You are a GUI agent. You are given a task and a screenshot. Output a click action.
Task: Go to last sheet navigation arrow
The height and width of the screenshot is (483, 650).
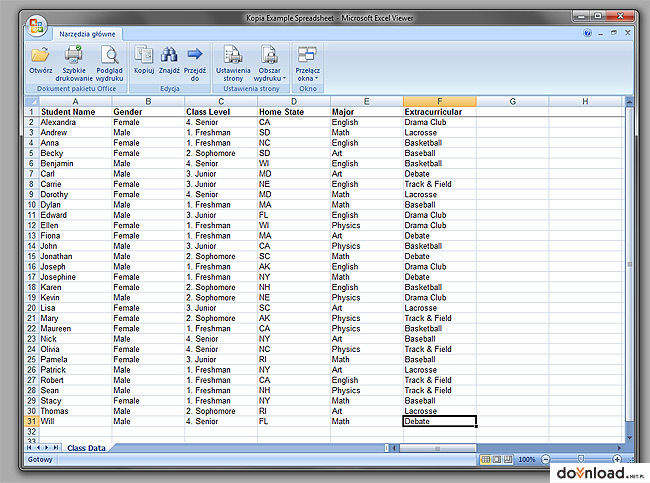coord(56,448)
